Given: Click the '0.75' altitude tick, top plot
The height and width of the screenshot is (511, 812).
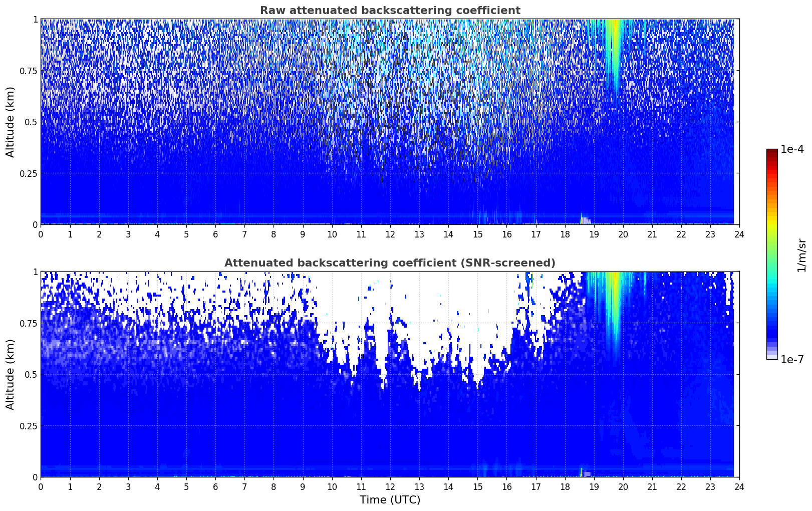Looking at the screenshot, I should [29, 71].
